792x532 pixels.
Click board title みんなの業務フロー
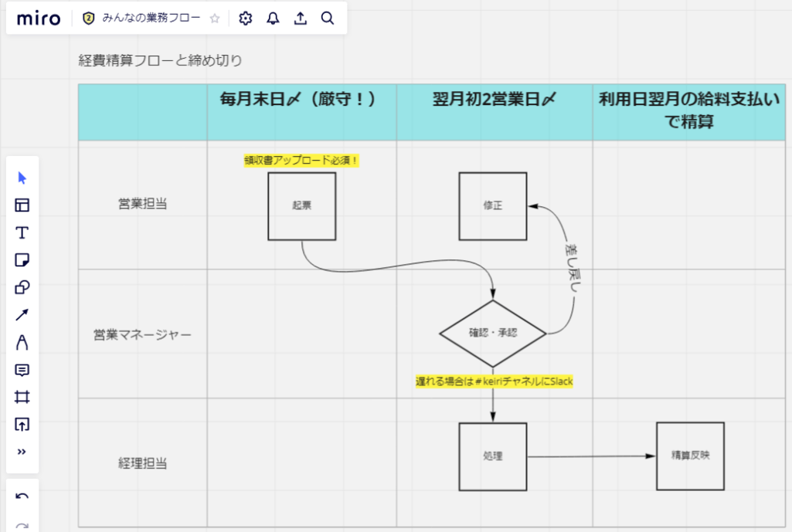(151, 19)
